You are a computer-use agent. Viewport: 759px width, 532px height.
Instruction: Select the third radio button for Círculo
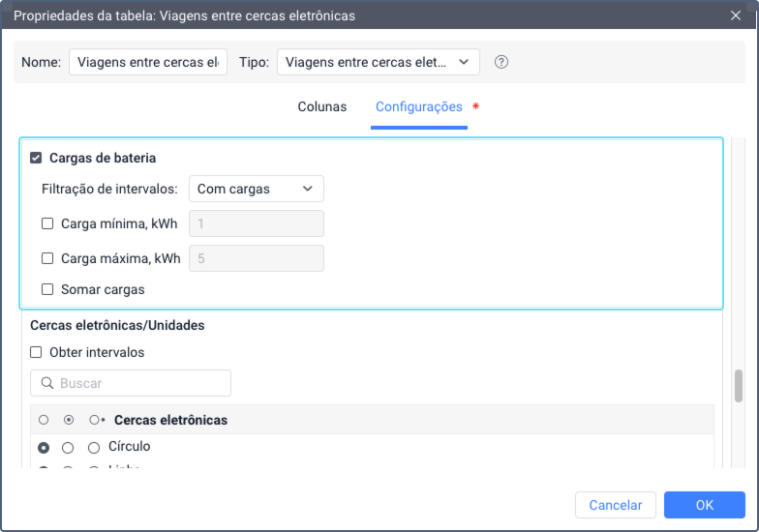click(x=94, y=448)
